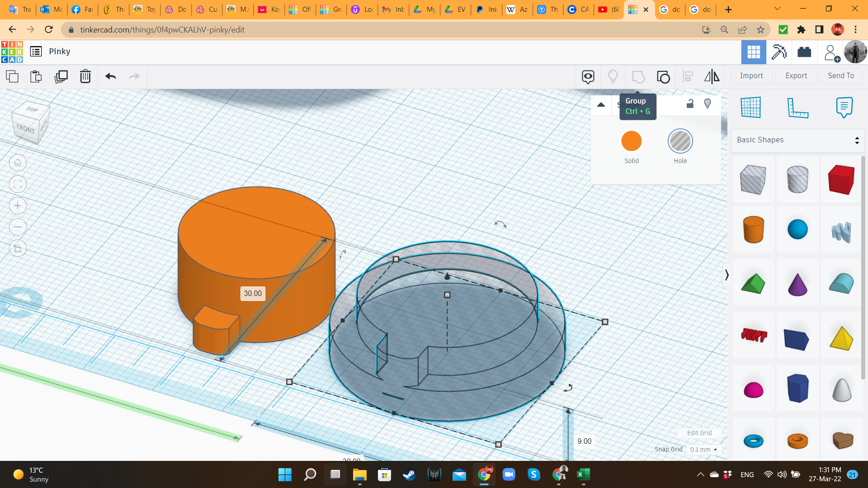Image resolution: width=868 pixels, height=488 pixels.
Task: Choose the orange Solid color swatch
Action: (631, 141)
